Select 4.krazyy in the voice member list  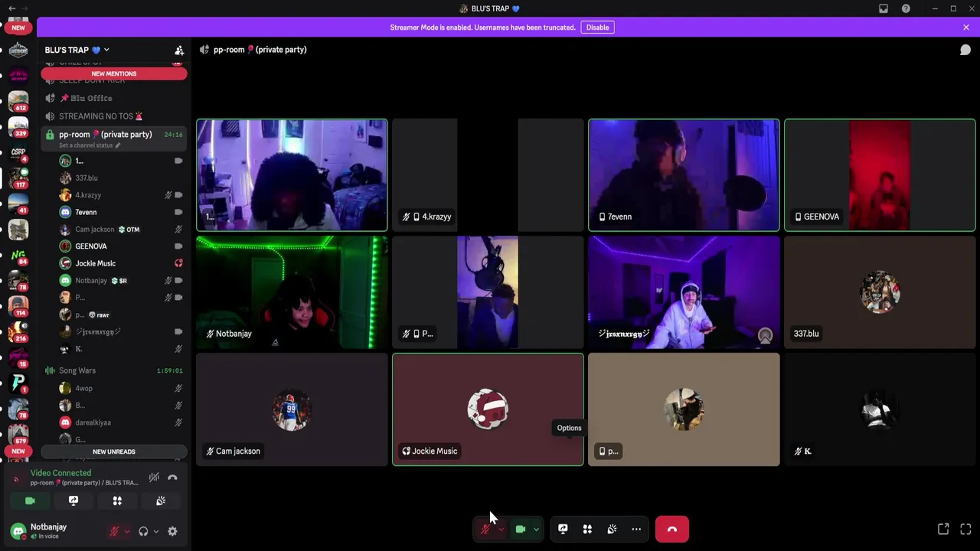(121, 195)
